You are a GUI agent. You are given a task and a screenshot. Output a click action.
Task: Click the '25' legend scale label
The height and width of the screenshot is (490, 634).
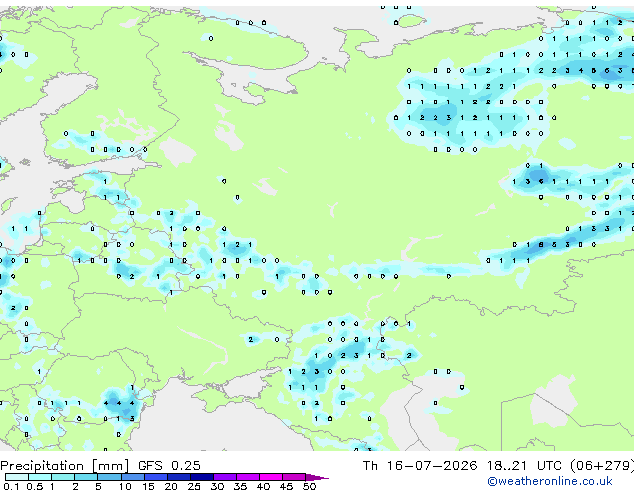click(x=194, y=486)
